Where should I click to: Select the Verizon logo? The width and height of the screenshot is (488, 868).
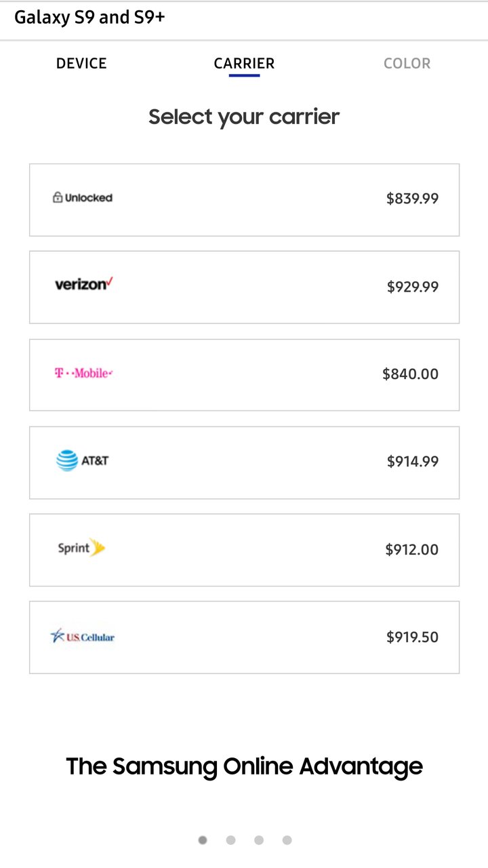coord(83,284)
